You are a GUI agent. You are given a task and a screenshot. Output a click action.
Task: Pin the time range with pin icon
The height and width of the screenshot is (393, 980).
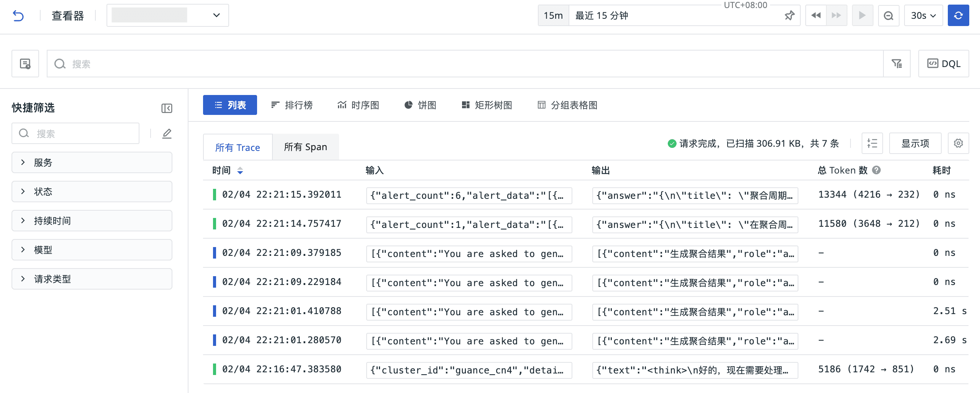789,16
